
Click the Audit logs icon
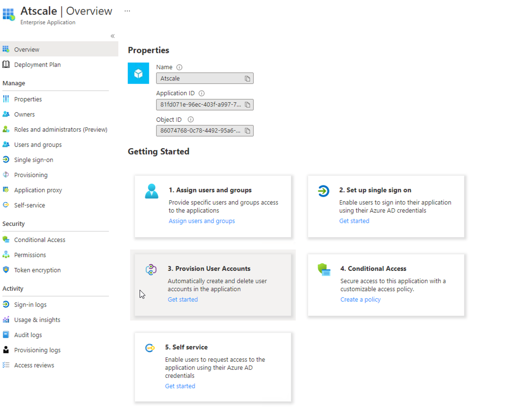tap(6, 335)
